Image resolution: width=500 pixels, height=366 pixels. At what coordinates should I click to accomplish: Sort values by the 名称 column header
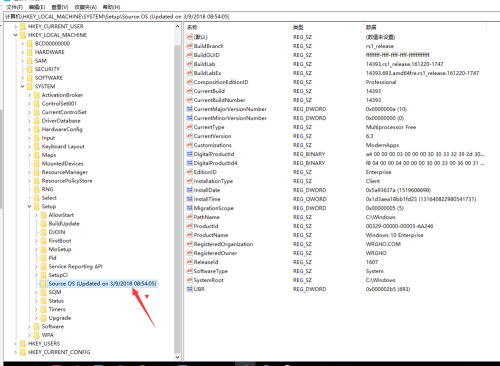pos(237,27)
